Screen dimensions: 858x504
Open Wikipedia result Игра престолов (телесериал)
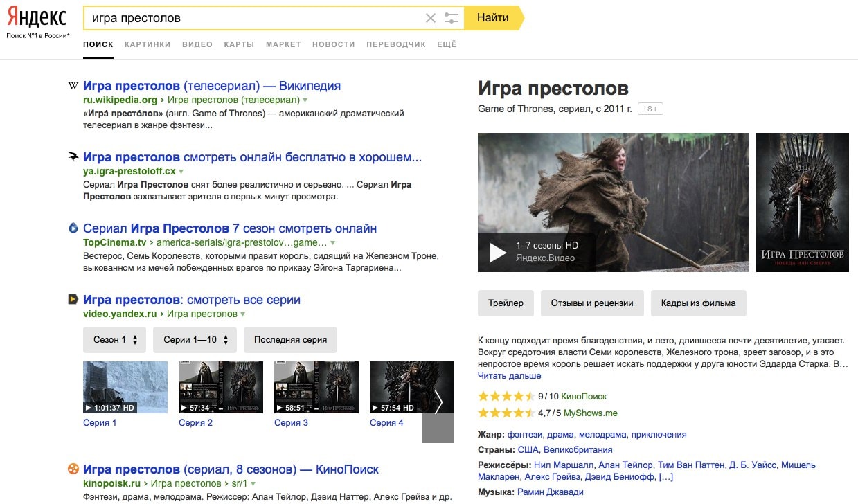(212, 86)
